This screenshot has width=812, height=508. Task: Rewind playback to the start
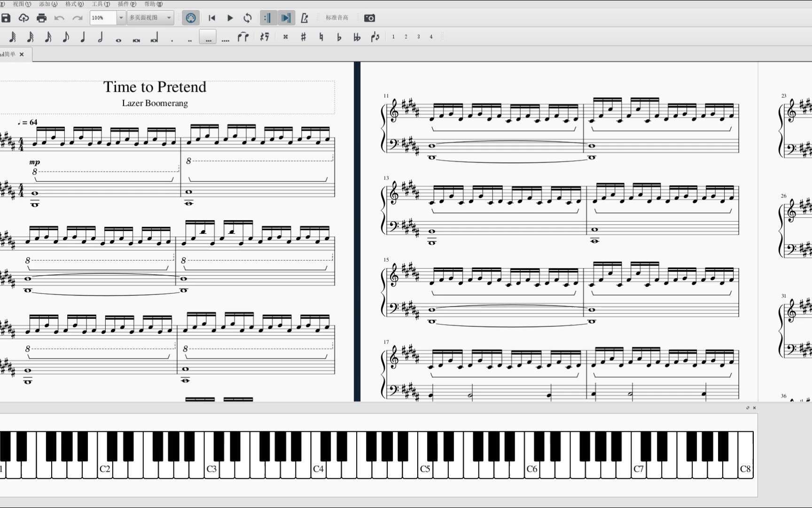click(212, 18)
